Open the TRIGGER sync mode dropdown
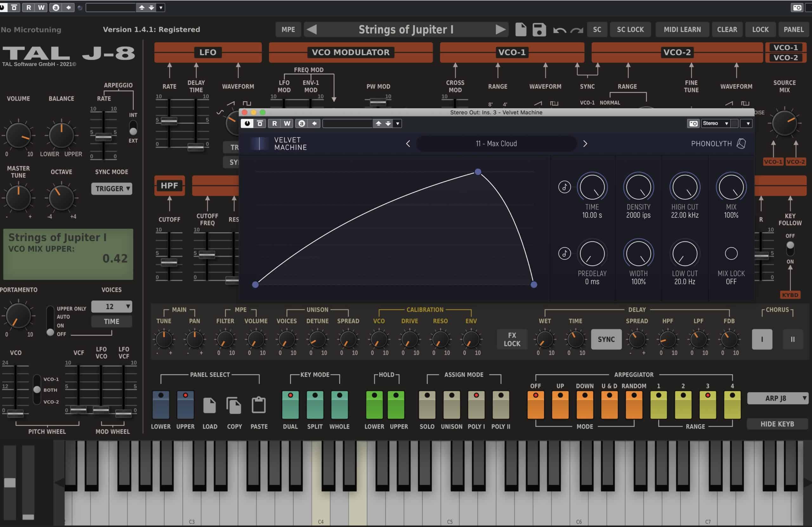Image resolution: width=812 pixels, height=527 pixels. tap(112, 189)
